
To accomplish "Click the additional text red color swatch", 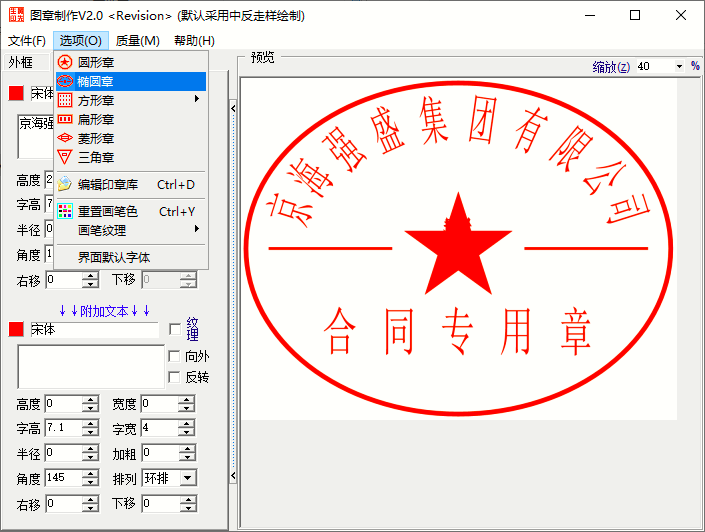I will point(16,329).
